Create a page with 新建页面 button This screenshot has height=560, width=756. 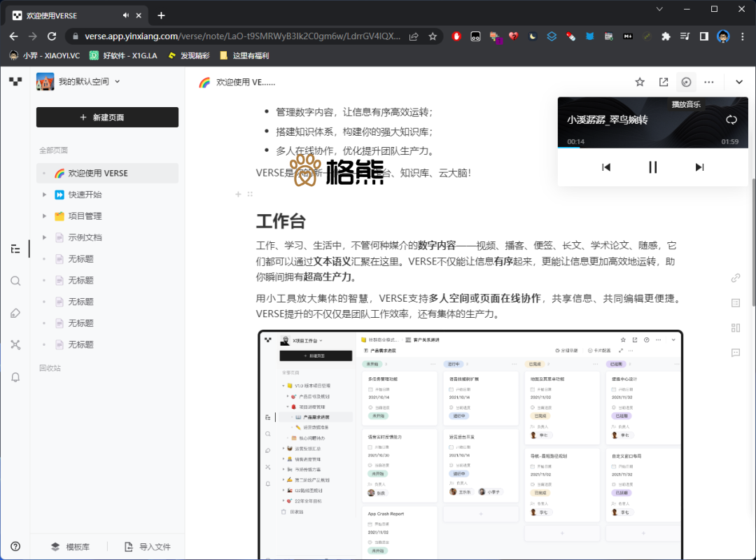tap(107, 117)
